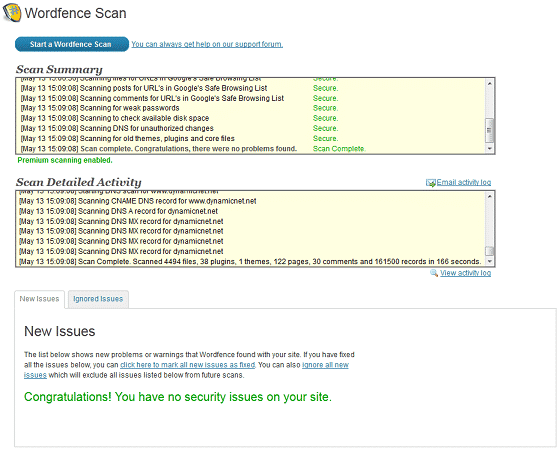The width and height of the screenshot is (560, 452).
Task: Open the support forum help link
Action: coord(207,44)
